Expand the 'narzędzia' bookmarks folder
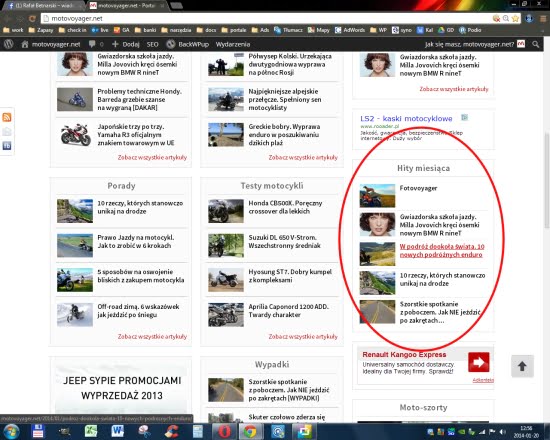550x440 pixels. pos(176,30)
